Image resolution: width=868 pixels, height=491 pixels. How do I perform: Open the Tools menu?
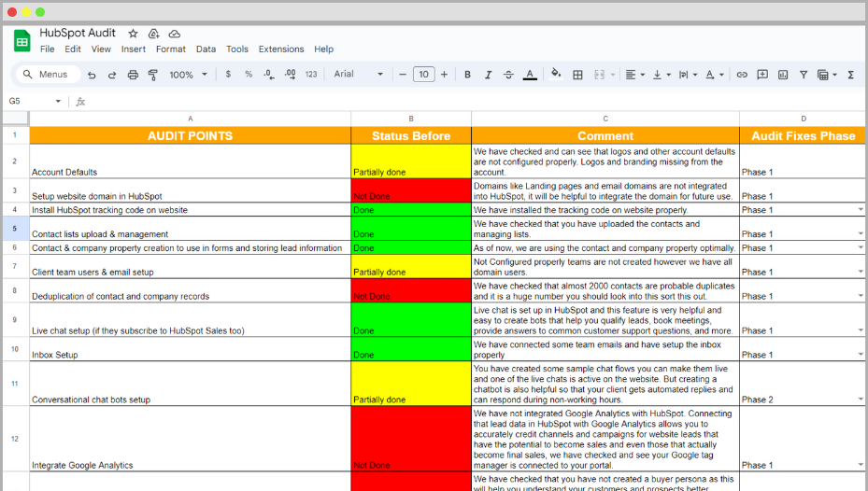tap(237, 49)
